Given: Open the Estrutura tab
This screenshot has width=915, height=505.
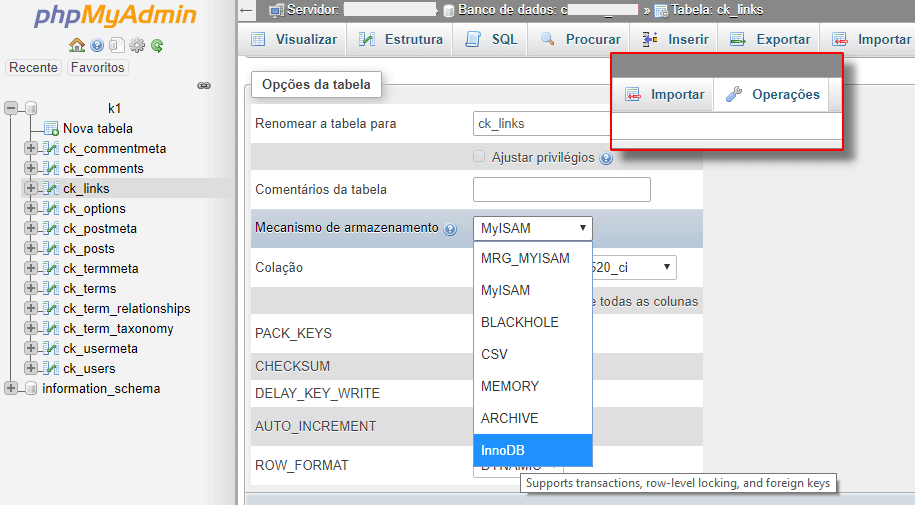Looking at the screenshot, I should pos(400,40).
